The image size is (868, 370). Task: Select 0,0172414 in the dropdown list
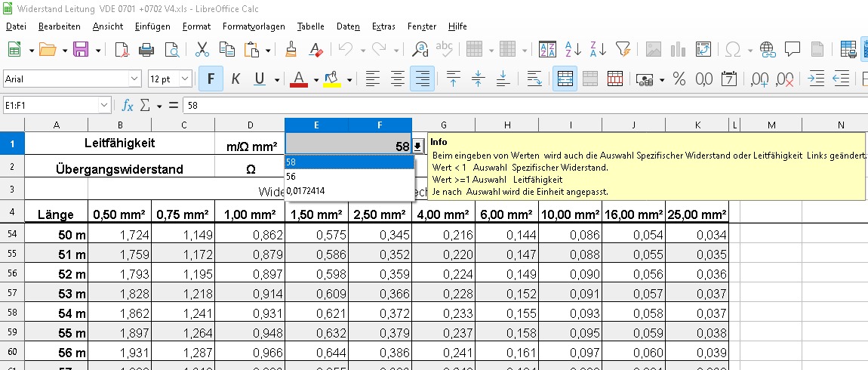[349, 190]
